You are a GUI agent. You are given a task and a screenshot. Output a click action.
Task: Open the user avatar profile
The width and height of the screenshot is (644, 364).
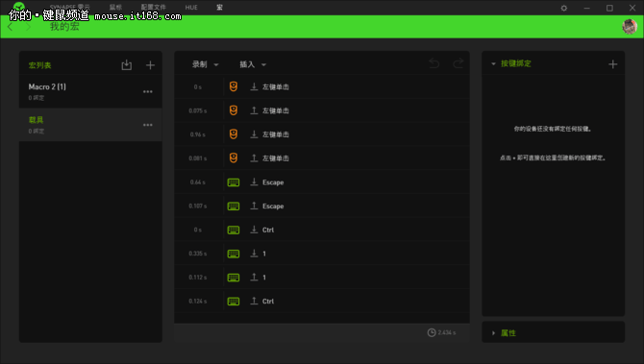tap(630, 27)
